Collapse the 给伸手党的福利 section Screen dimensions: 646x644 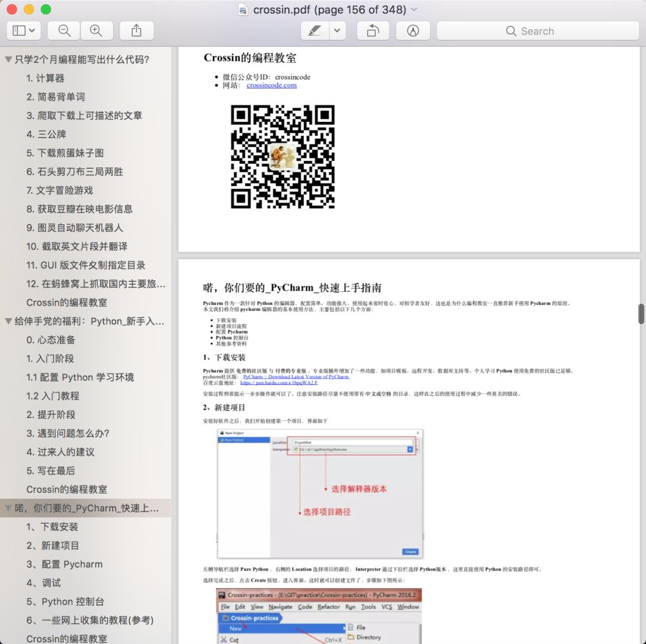point(8,321)
